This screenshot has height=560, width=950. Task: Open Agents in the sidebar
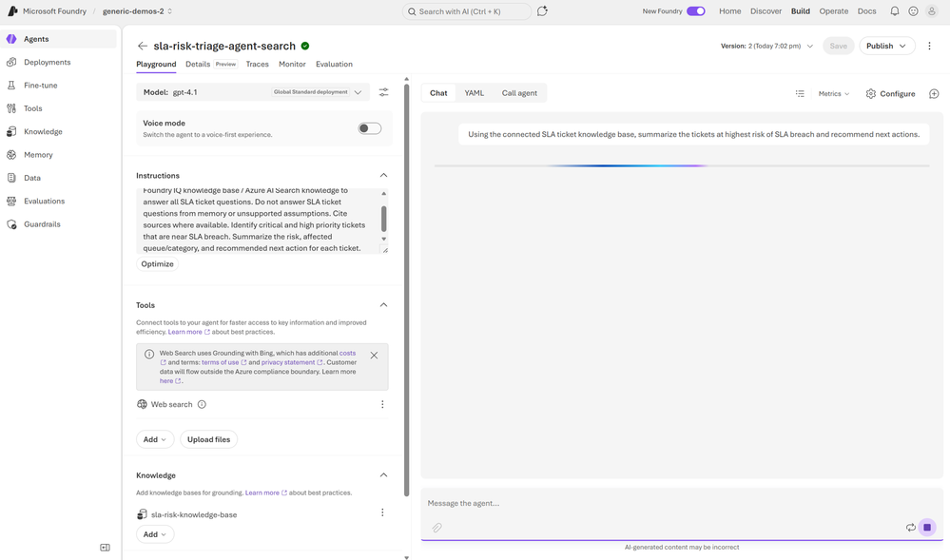coord(58,39)
